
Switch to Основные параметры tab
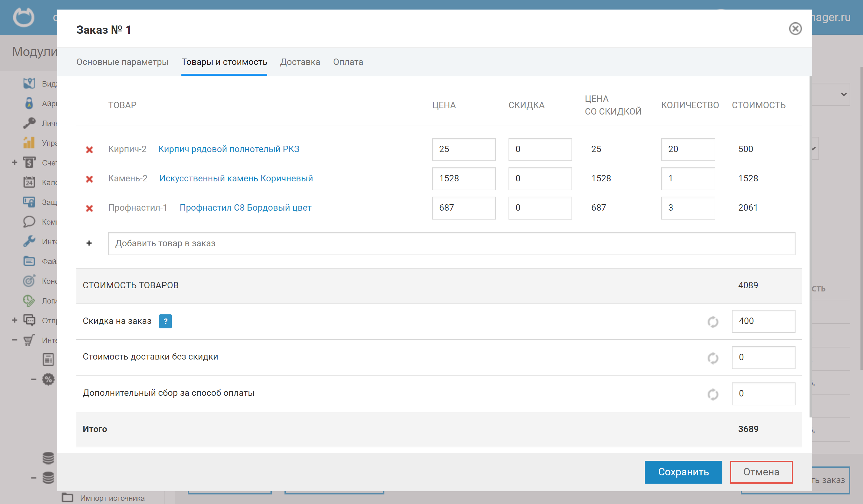coord(122,62)
